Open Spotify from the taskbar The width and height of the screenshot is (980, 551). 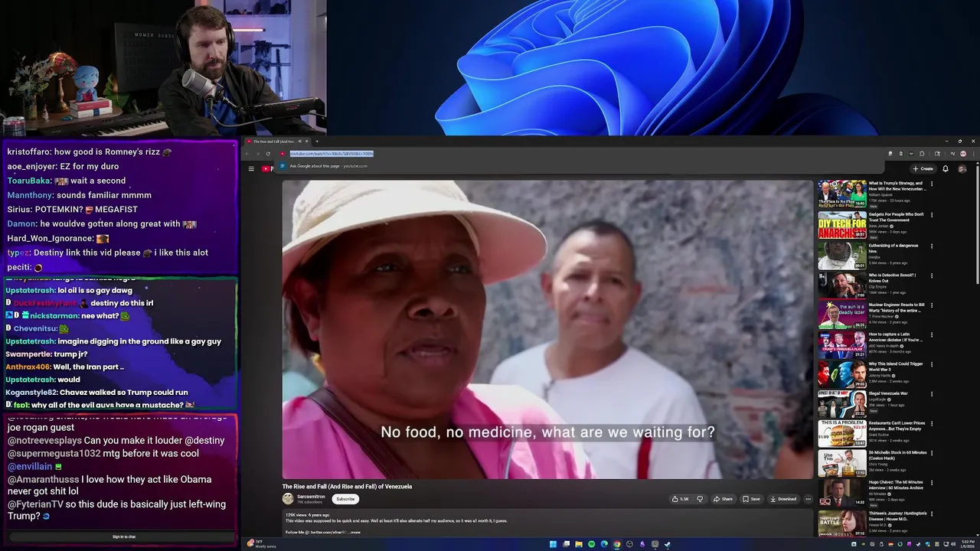tap(591, 544)
